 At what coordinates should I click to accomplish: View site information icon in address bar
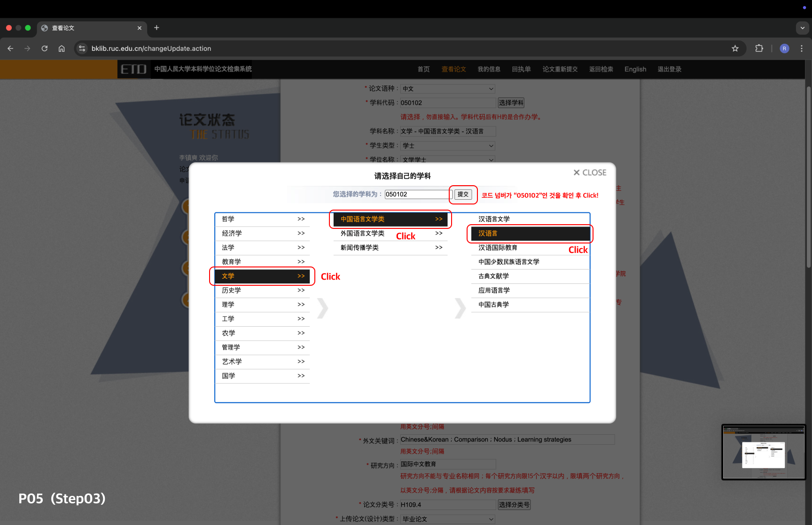click(82, 48)
